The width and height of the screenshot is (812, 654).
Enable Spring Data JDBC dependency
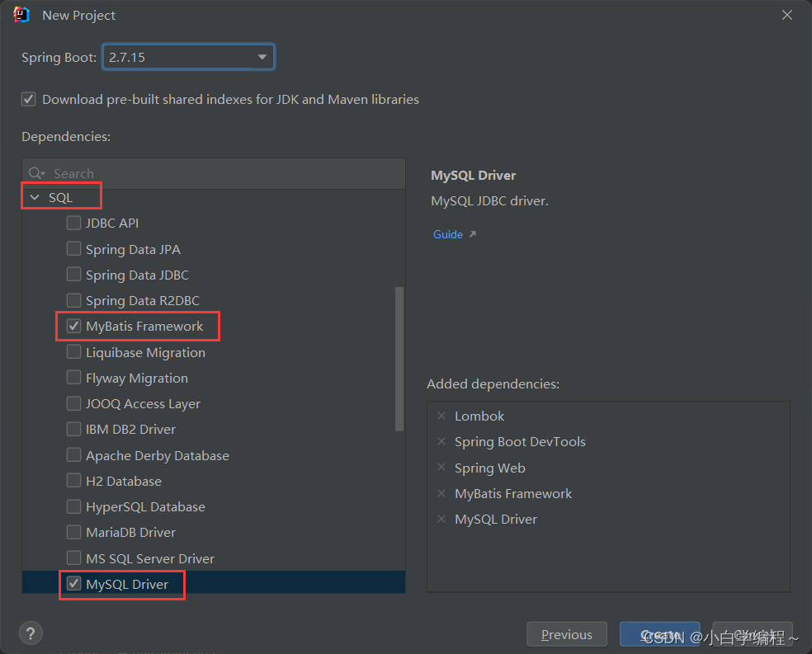[73, 275]
